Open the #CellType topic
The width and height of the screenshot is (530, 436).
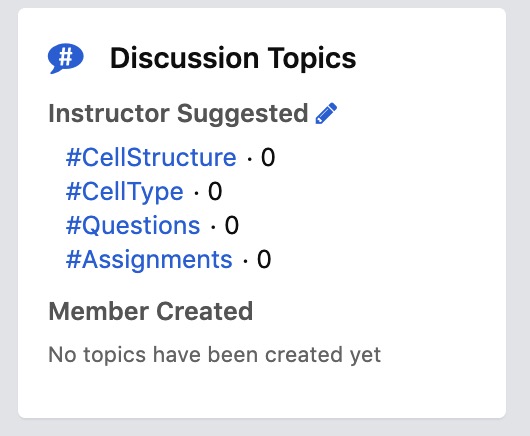[124, 192]
